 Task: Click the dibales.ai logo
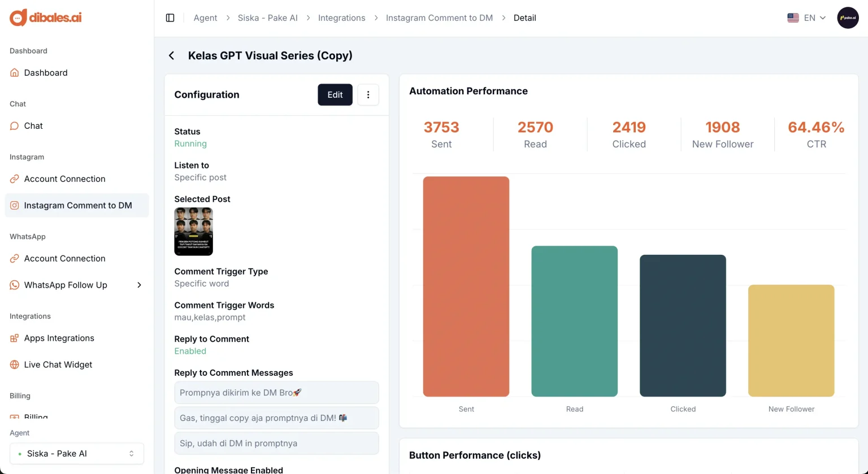pos(45,18)
